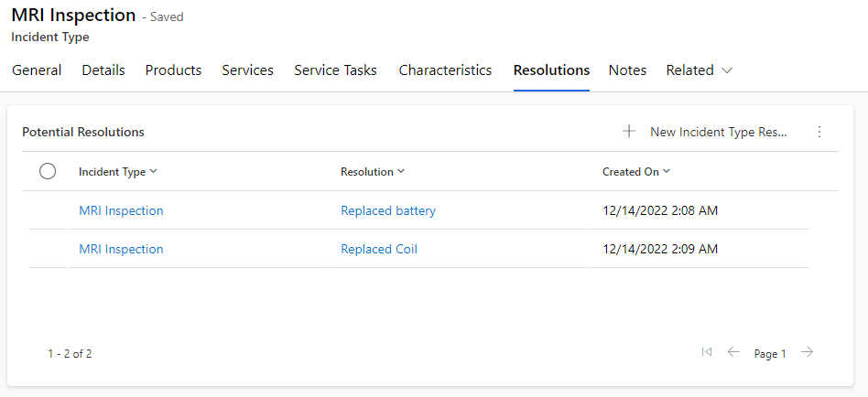Image resolution: width=868 pixels, height=397 pixels.
Task: Open the Notes tab
Action: (x=627, y=70)
